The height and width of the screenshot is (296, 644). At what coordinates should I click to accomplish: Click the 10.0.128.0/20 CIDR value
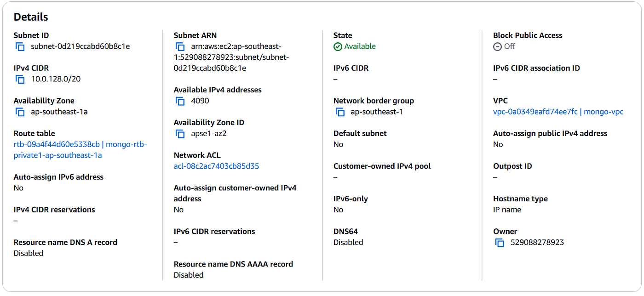coord(56,79)
